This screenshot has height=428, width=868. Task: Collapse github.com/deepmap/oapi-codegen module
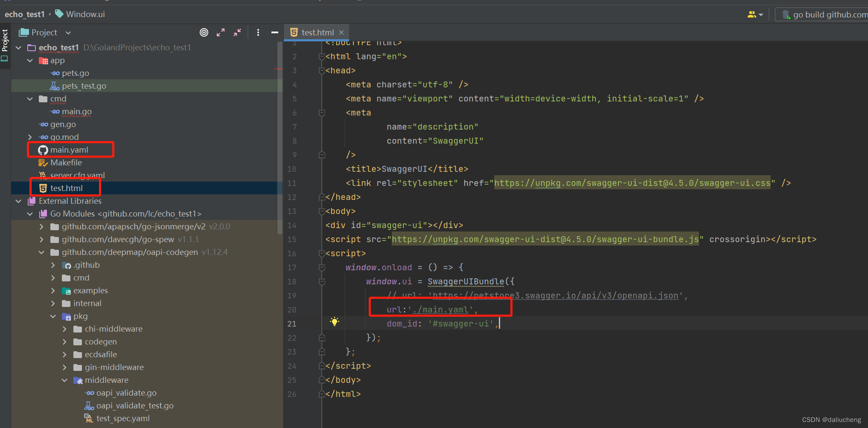(41, 252)
